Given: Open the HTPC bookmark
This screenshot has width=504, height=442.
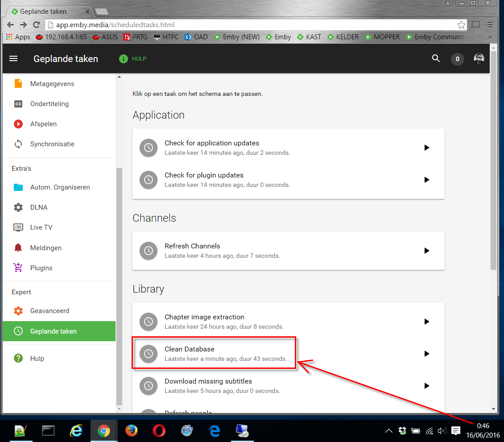Looking at the screenshot, I should pyautogui.click(x=166, y=37).
